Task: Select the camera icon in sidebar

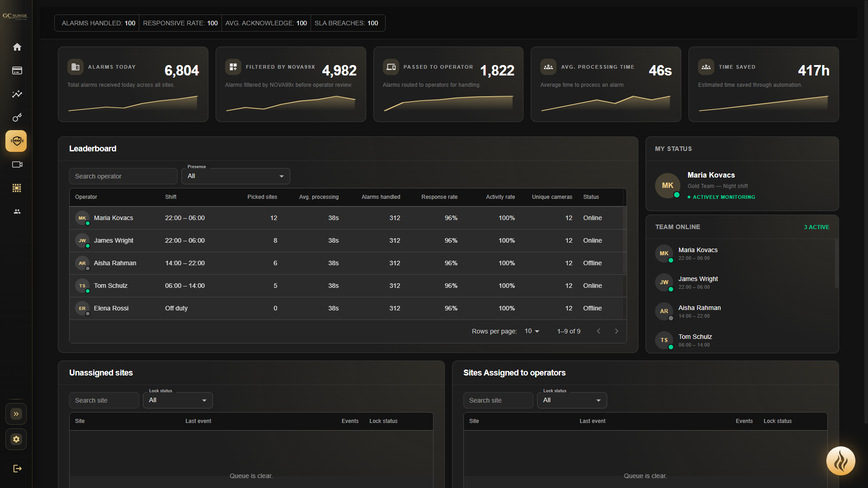Action: (17, 164)
